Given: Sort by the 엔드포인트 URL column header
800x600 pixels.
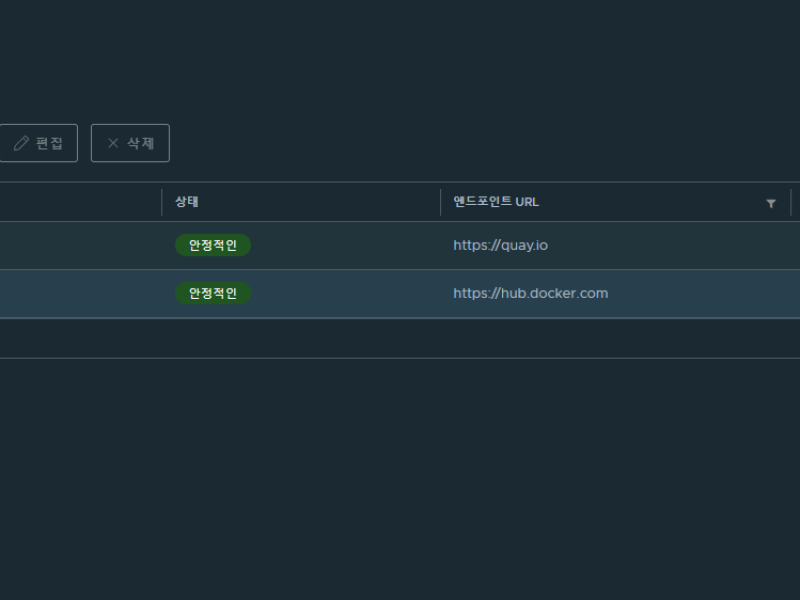Looking at the screenshot, I should pyautogui.click(x=496, y=202).
